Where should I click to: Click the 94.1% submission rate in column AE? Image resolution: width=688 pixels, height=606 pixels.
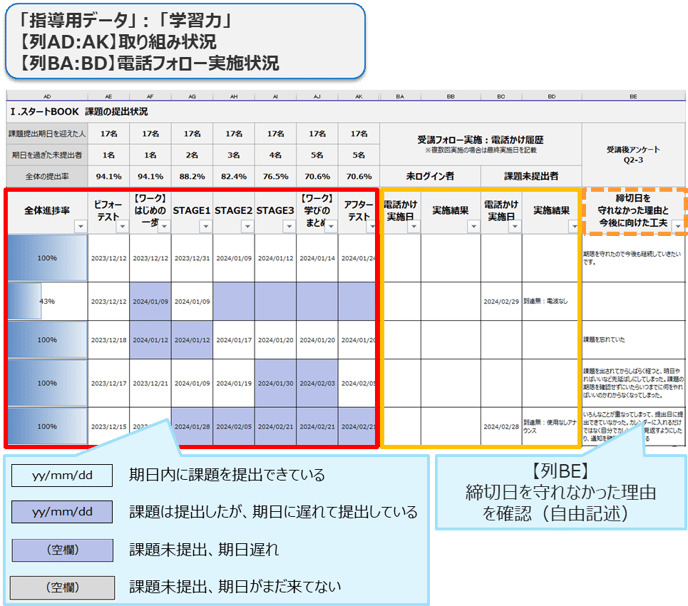[x=108, y=172]
